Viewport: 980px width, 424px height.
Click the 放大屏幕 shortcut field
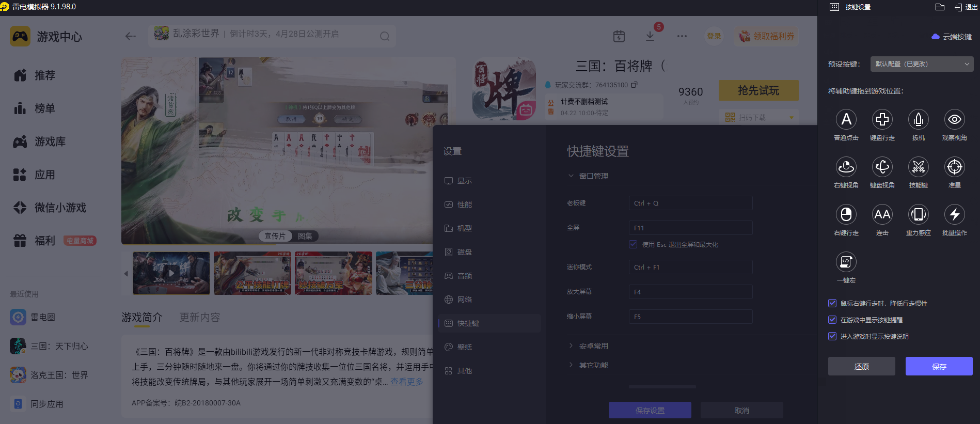coord(690,292)
